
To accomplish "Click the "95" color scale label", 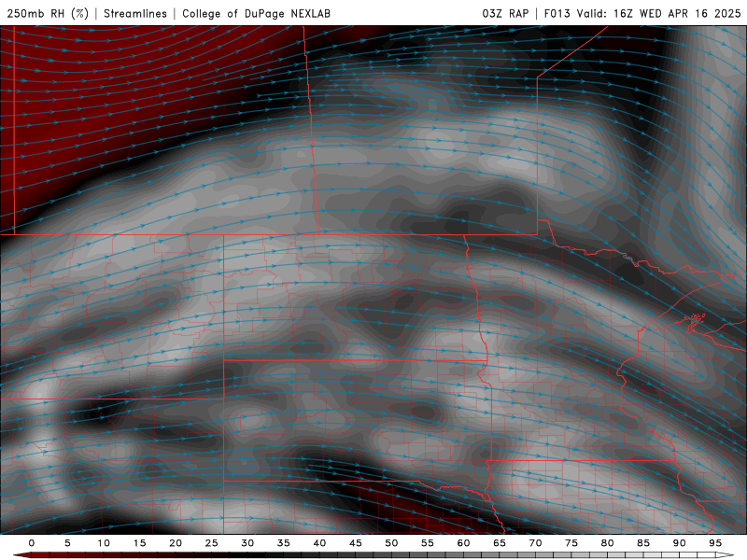I will (x=715, y=543).
